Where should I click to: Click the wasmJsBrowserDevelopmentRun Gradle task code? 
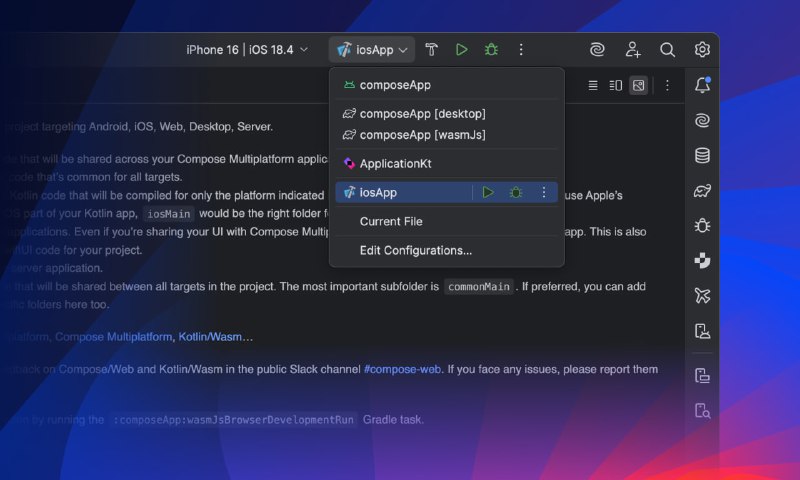point(234,420)
